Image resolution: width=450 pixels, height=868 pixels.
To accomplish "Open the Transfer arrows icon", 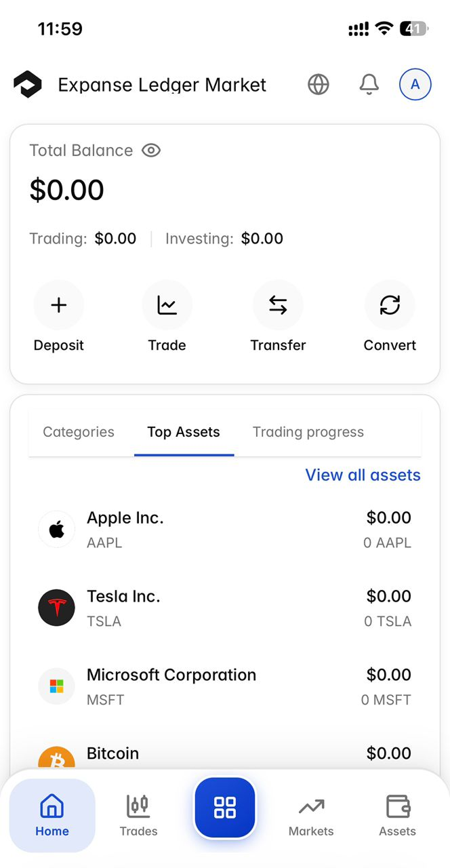I will click(278, 304).
